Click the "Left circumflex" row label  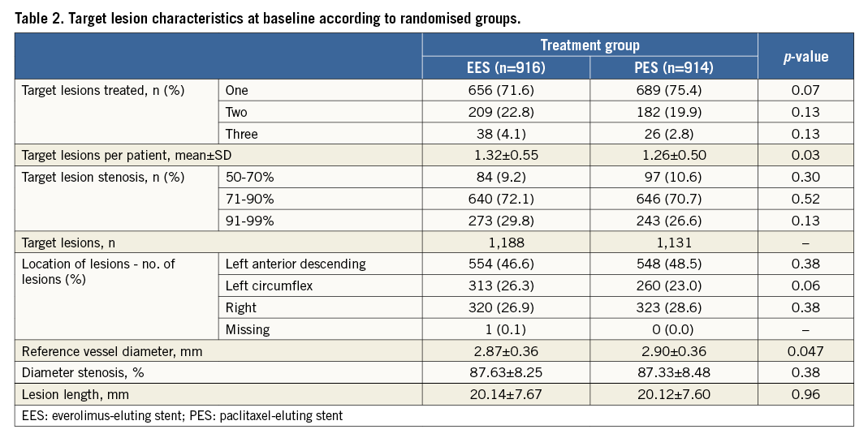click(270, 286)
